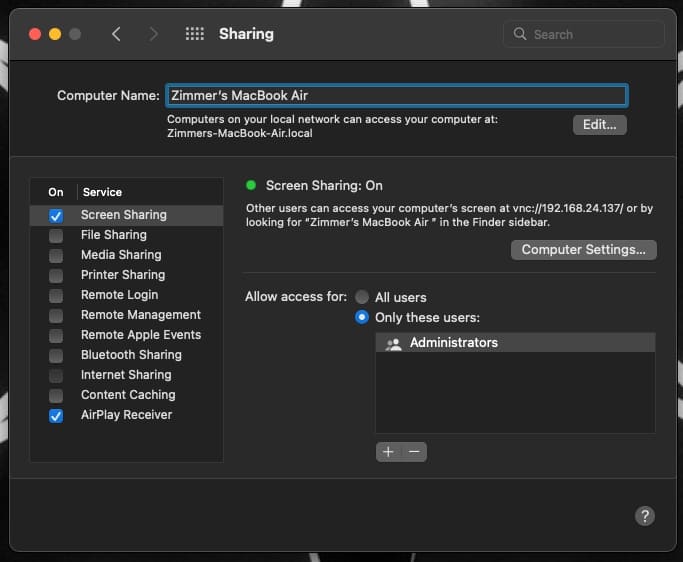683x562 pixels.
Task: Enable the Media Sharing checkbox
Action: pos(56,256)
